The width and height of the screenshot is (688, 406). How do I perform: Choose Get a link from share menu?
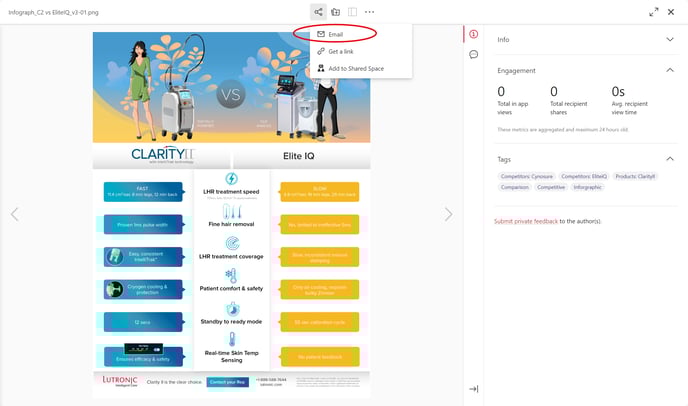tap(341, 51)
